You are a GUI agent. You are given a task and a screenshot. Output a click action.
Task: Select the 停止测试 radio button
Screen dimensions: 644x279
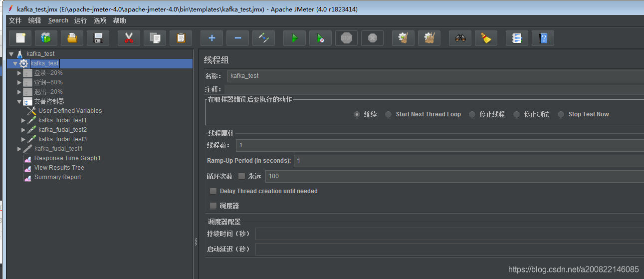(516, 114)
